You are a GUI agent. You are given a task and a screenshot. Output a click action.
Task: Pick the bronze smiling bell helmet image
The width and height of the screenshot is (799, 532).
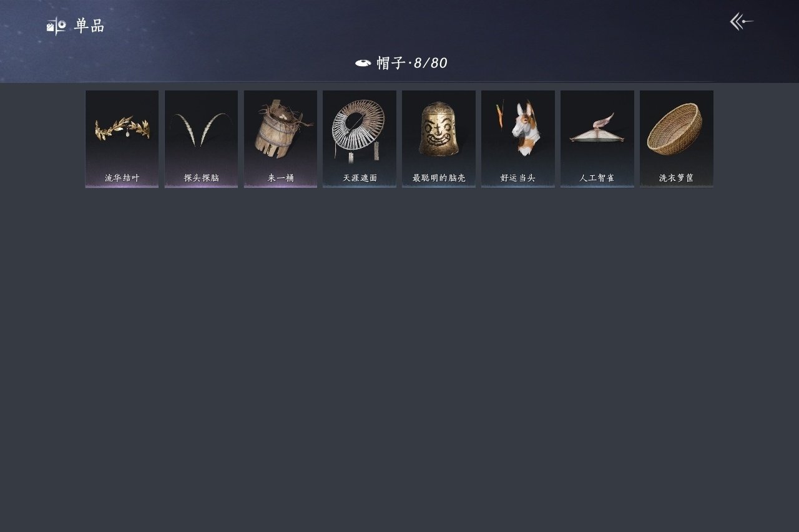(x=439, y=129)
